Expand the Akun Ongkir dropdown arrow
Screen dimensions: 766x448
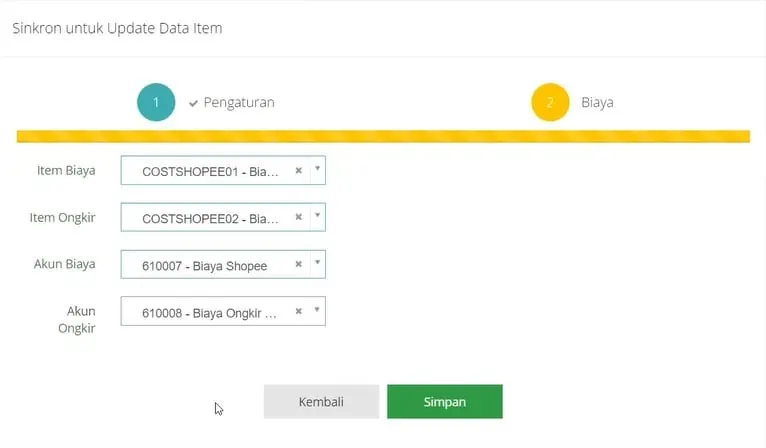coord(318,310)
